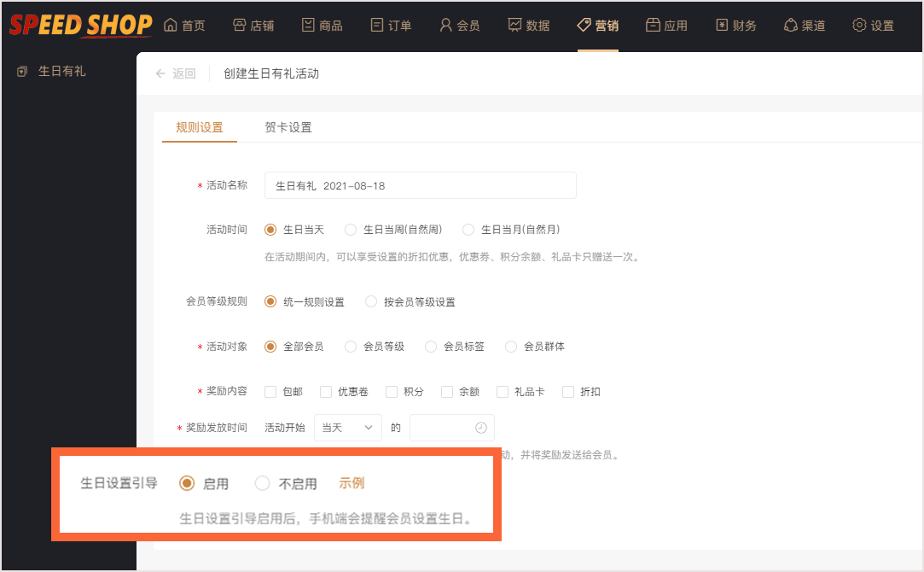
Task: Check the 优惠卷 reward checkbox
Action: click(x=326, y=392)
